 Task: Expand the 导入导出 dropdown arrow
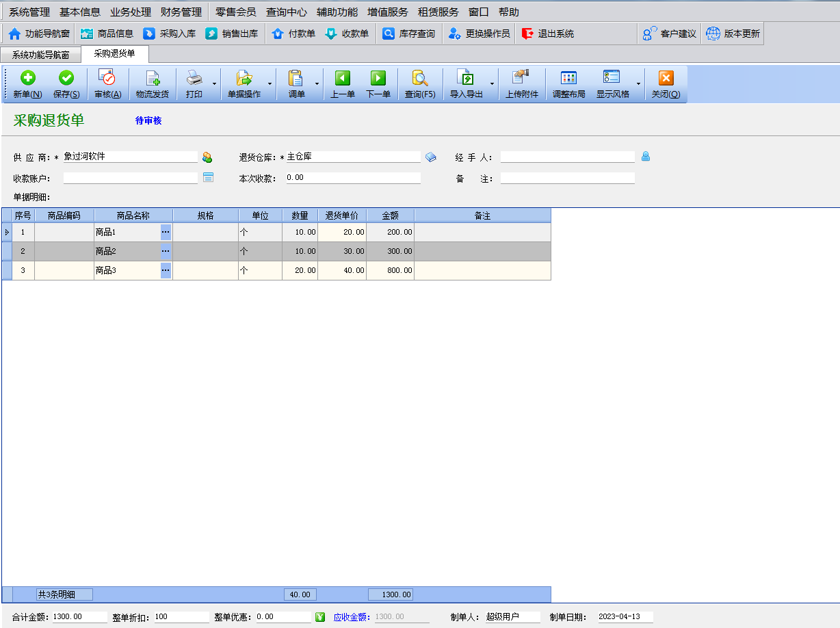coord(492,84)
